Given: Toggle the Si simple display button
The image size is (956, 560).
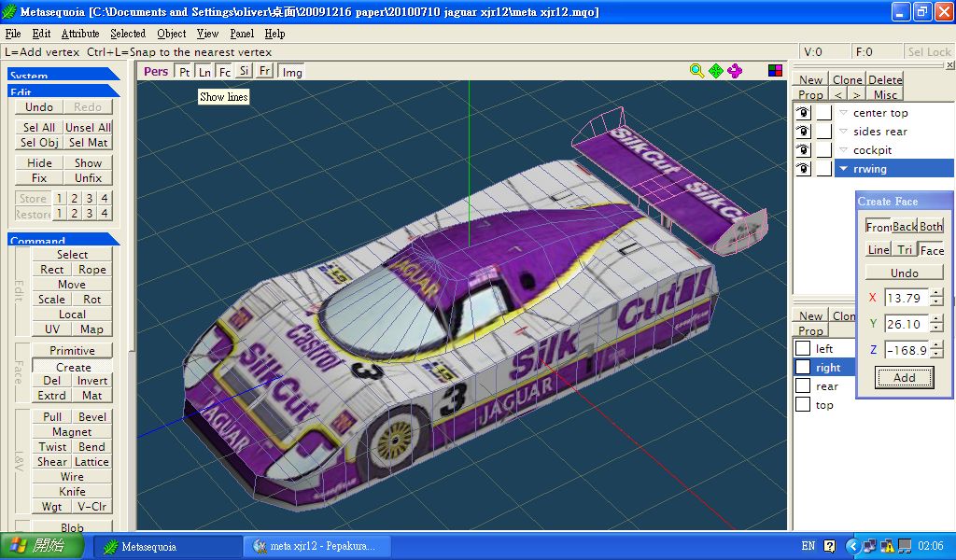Looking at the screenshot, I should (244, 71).
